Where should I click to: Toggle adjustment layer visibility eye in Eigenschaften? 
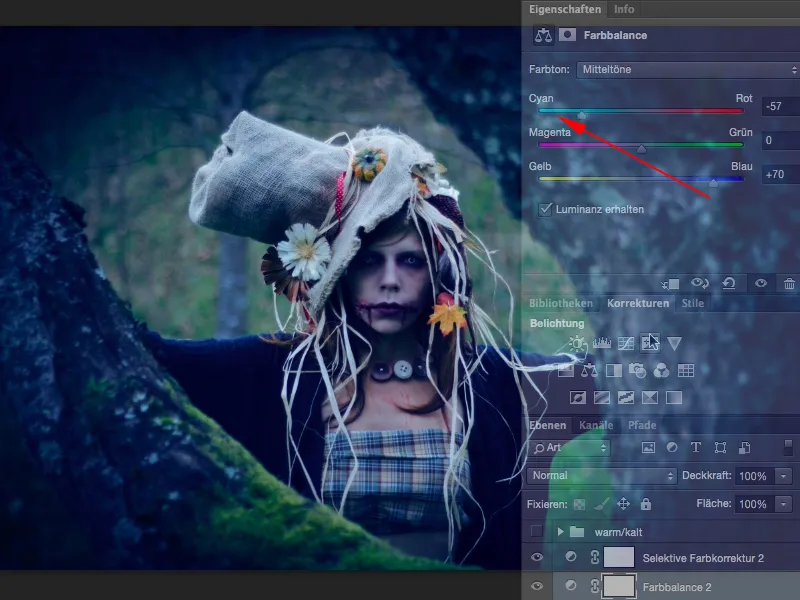tap(761, 283)
